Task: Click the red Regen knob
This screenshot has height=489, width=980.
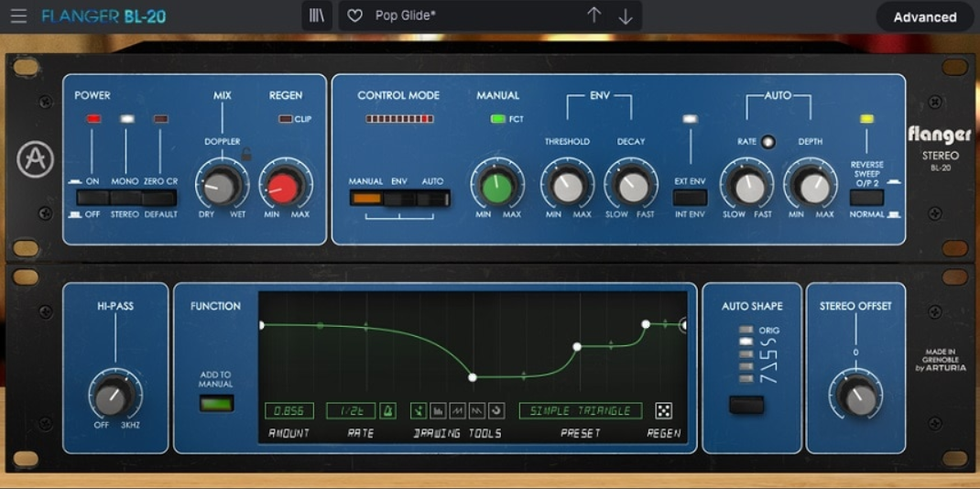Action: (x=284, y=186)
